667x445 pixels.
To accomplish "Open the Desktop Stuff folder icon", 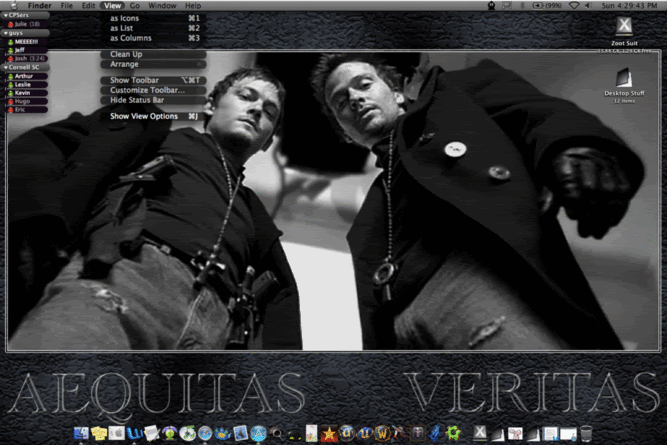I will 624,77.
